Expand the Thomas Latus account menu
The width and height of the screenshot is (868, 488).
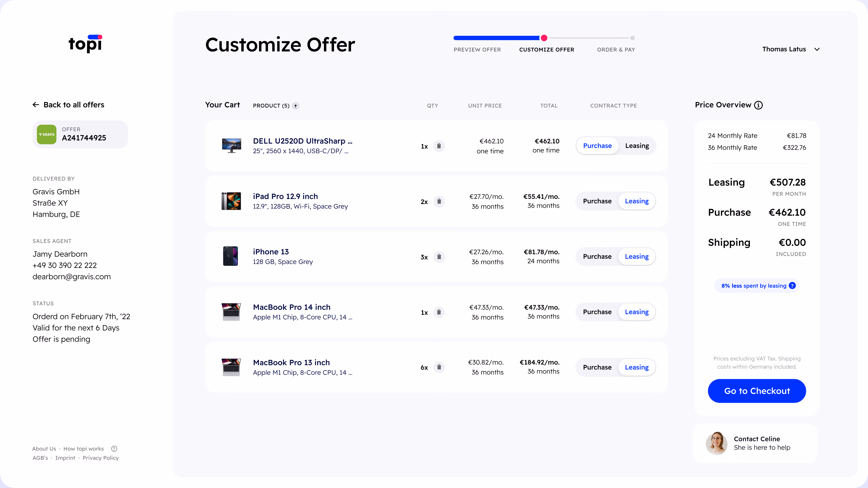tap(791, 49)
